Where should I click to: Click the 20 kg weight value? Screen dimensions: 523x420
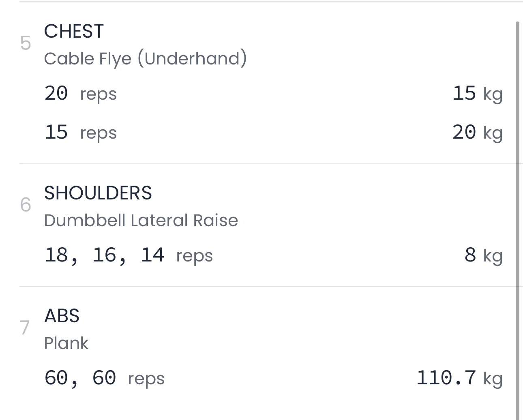pos(477,133)
